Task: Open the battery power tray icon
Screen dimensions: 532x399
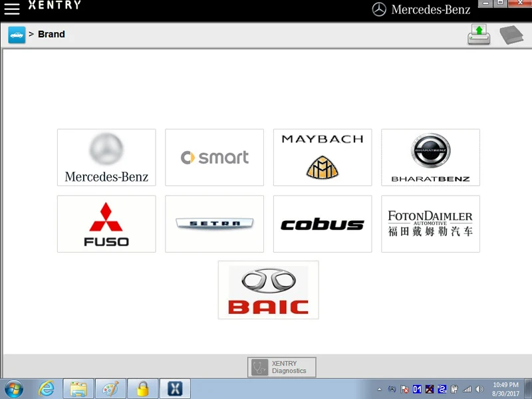Action: coord(454,389)
